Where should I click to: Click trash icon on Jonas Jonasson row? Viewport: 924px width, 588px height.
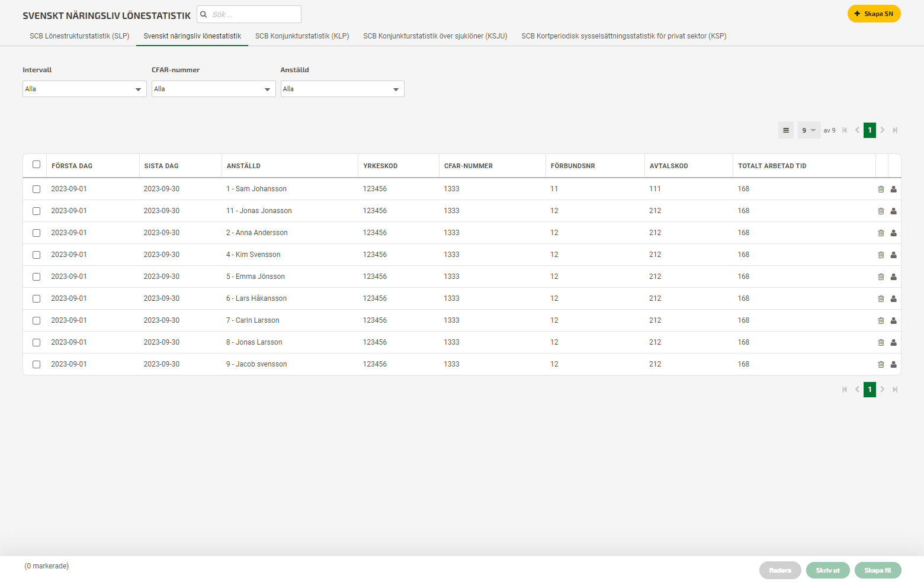click(881, 211)
